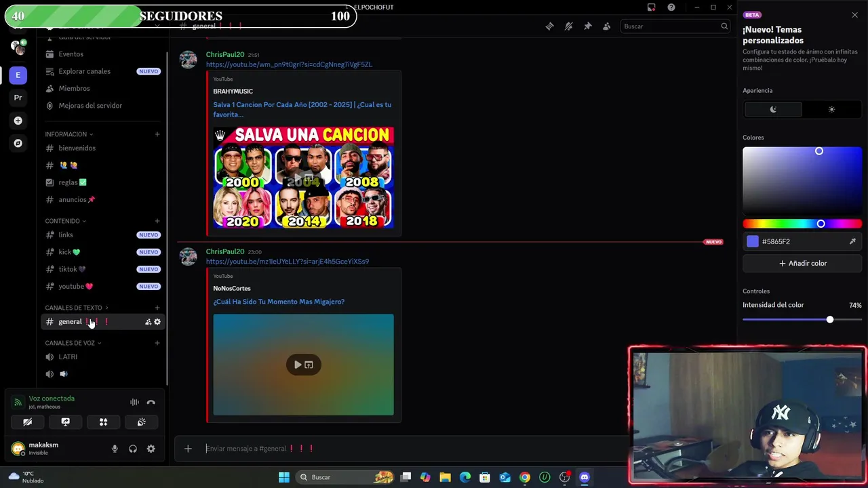This screenshot has width=868, height=488.
Task: Collapse the INFORMACION category
Action: 69,134
